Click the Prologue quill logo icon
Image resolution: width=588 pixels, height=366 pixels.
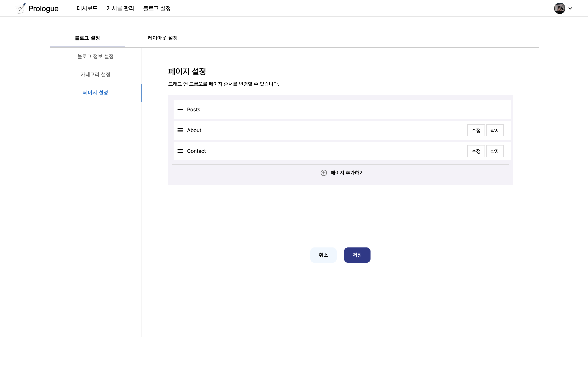[21, 8]
